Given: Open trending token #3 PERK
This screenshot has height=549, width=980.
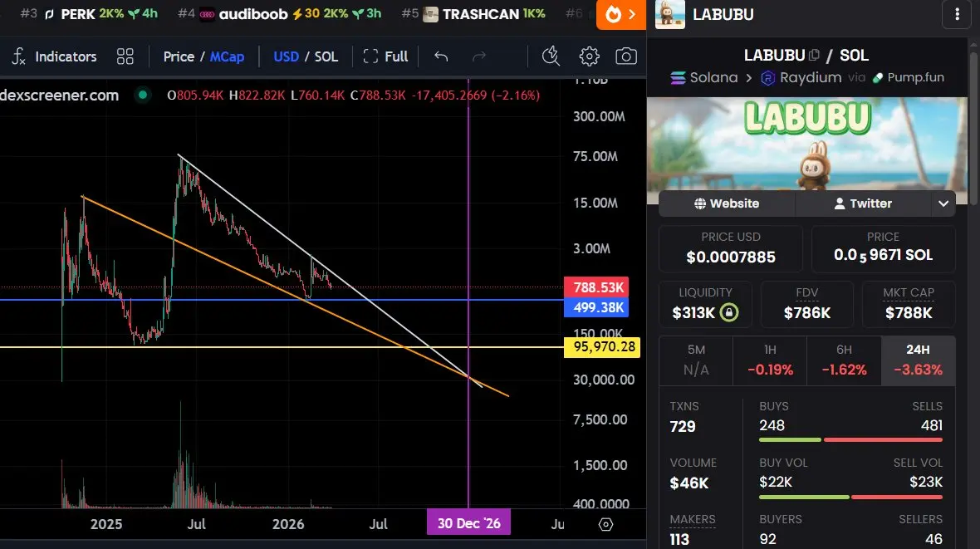Looking at the screenshot, I should click(x=89, y=14).
